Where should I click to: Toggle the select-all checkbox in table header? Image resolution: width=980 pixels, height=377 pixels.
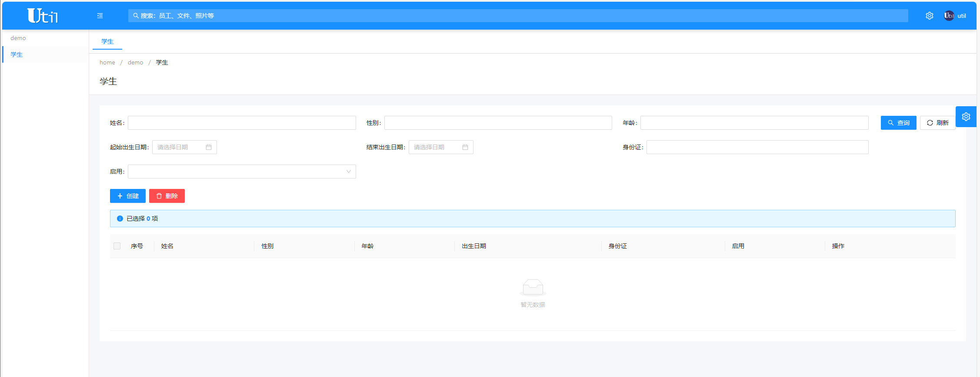[117, 246]
